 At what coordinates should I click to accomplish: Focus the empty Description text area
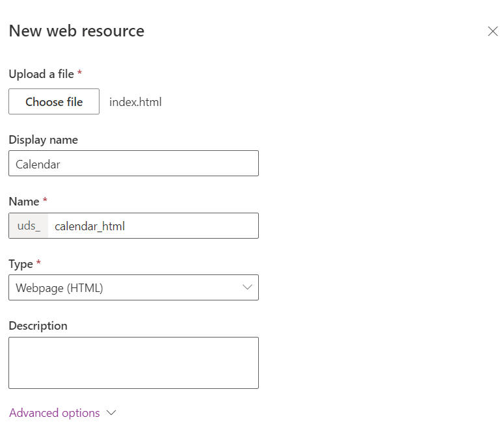pyautogui.click(x=134, y=363)
